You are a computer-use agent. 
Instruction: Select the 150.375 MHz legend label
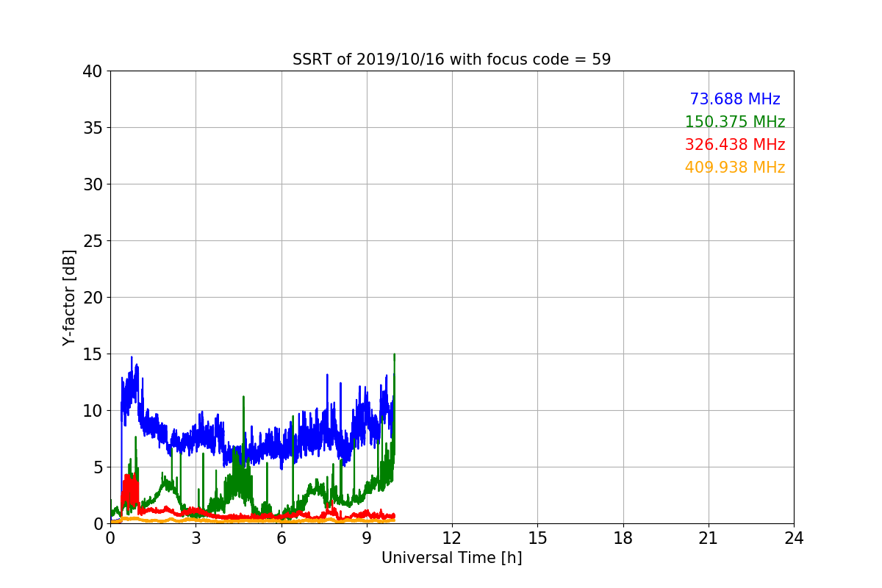point(735,122)
